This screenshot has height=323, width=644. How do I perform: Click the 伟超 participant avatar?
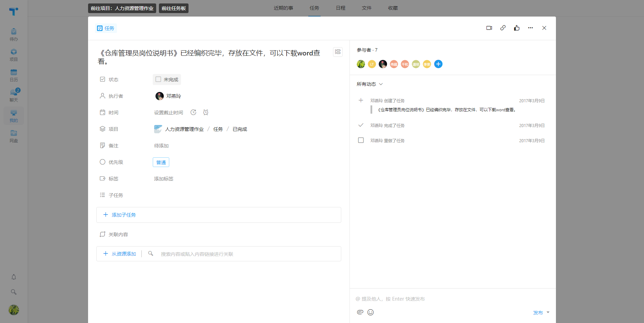394,64
